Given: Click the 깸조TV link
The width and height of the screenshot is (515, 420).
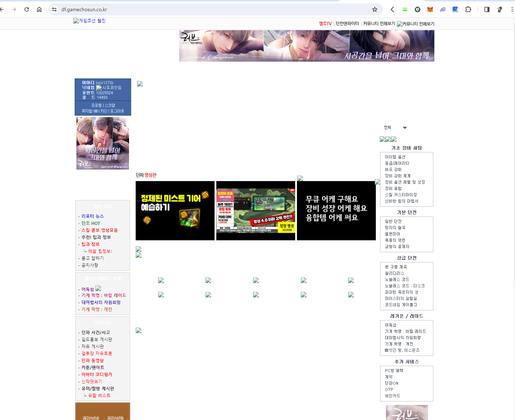Looking at the screenshot, I should pos(326,24).
